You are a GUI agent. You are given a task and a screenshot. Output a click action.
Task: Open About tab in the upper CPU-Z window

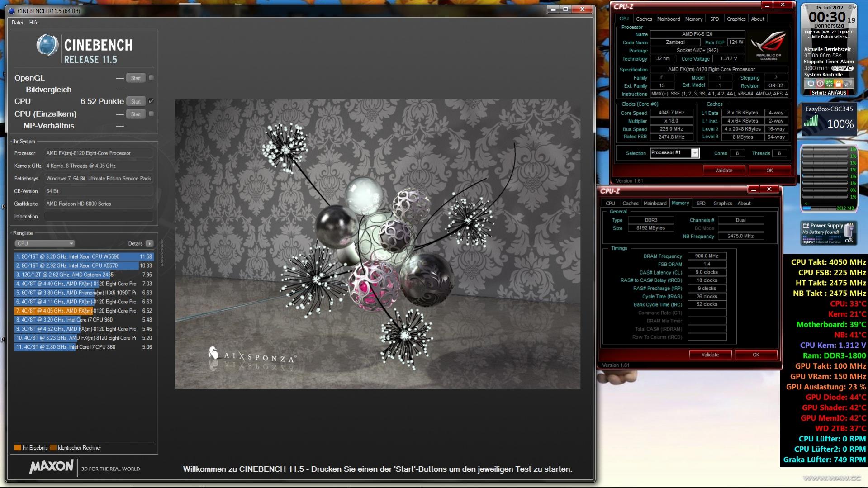coord(758,19)
